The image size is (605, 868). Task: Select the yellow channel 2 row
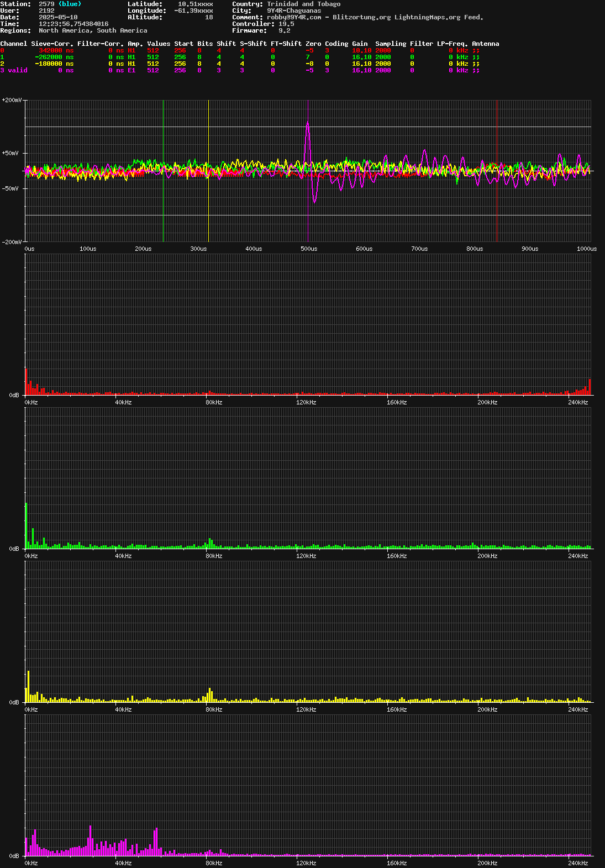point(2,64)
